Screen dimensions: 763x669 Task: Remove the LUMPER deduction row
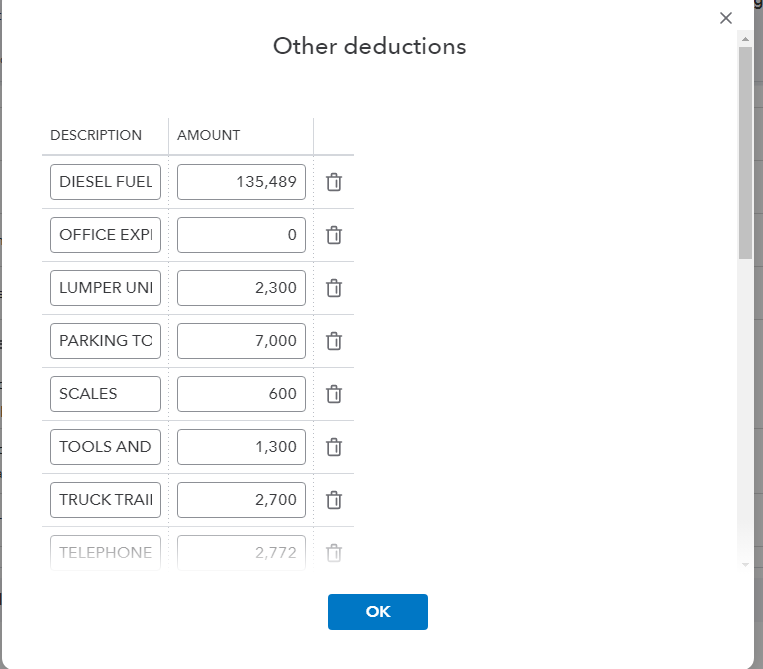[334, 289]
